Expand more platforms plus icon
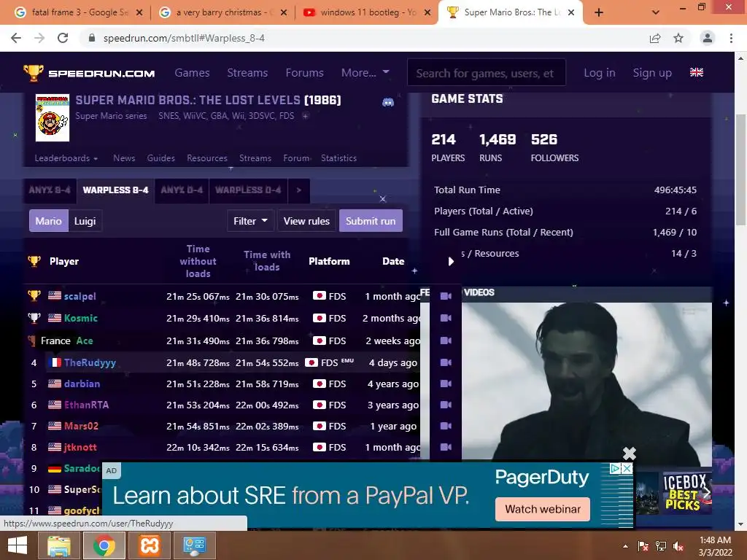Screen dimensions: 747x560 [306, 116]
